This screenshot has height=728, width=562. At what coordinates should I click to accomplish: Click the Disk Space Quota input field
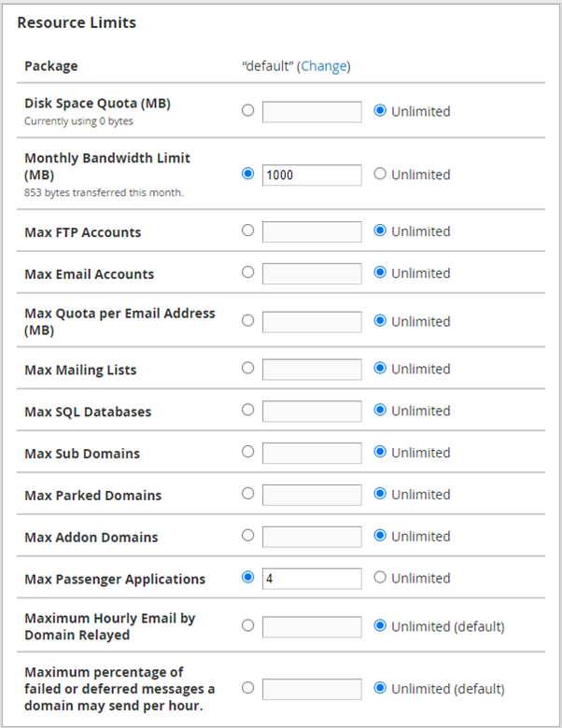[312, 112]
